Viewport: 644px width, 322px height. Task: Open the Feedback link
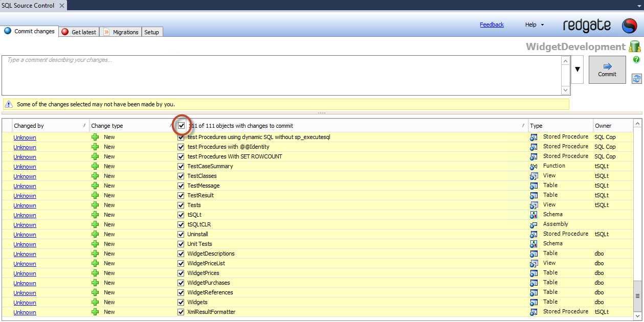[x=492, y=25]
